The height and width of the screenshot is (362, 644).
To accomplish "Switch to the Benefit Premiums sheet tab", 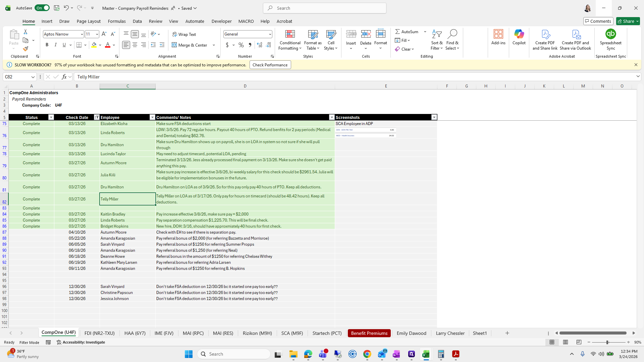I will click(369, 333).
